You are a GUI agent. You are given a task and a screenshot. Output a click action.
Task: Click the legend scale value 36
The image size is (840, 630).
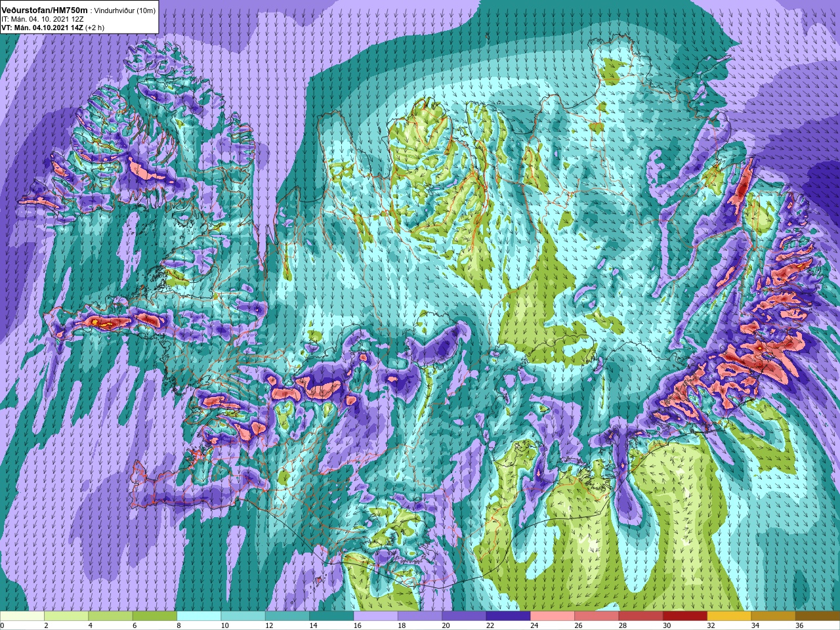[799, 625]
